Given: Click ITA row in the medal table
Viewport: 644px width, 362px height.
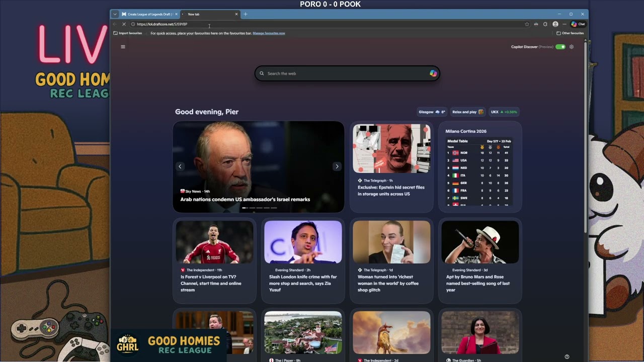Looking at the screenshot, I should click(x=479, y=175).
